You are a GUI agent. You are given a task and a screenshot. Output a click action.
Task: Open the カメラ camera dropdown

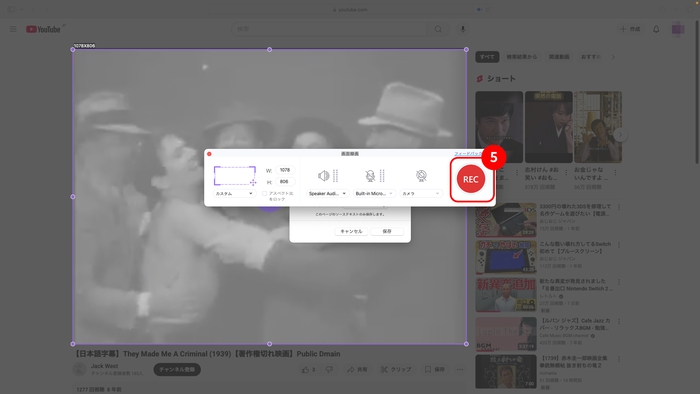(421, 194)
